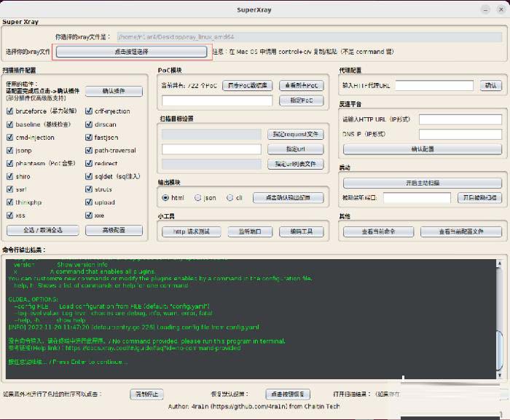Uncheck the redirect plugin checkbox
The height and width of the screenshot is (420, 510).
click(x=89, y=163)
